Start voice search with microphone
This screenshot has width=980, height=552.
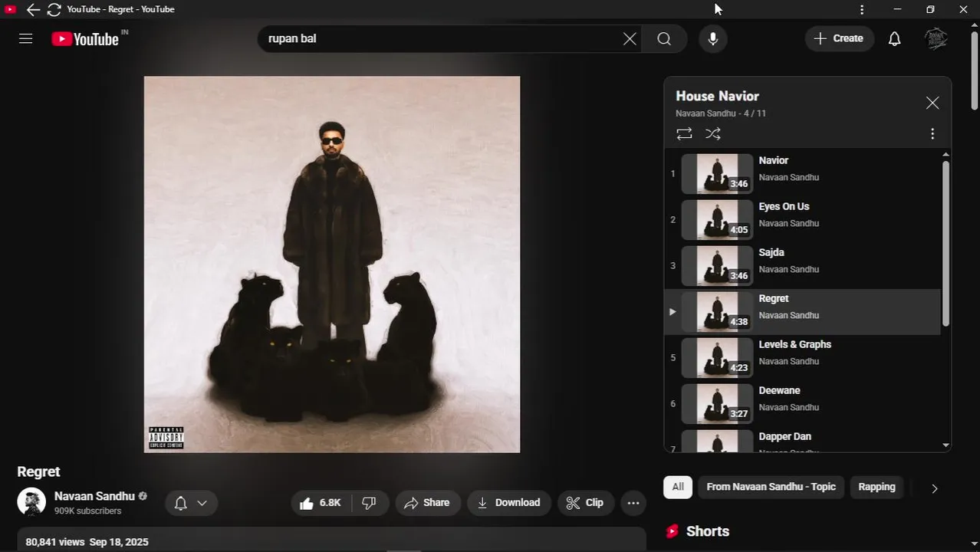tap(713, 38)
